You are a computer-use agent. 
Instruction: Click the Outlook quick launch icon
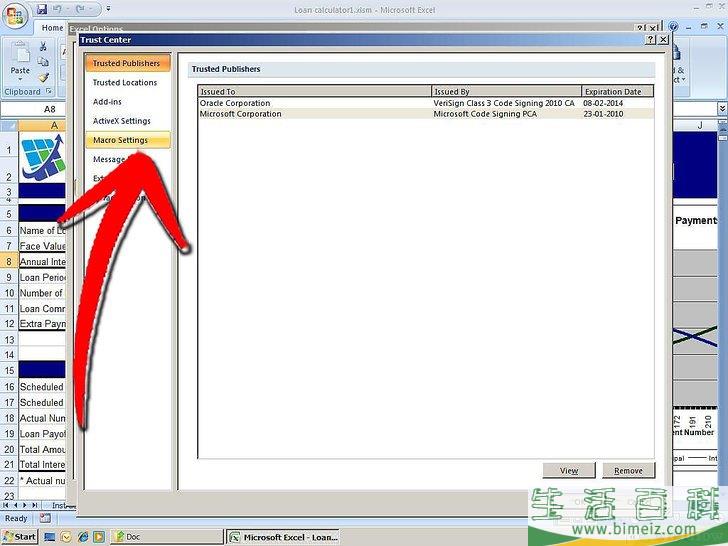pyautogui.click(x=66, y=537)
